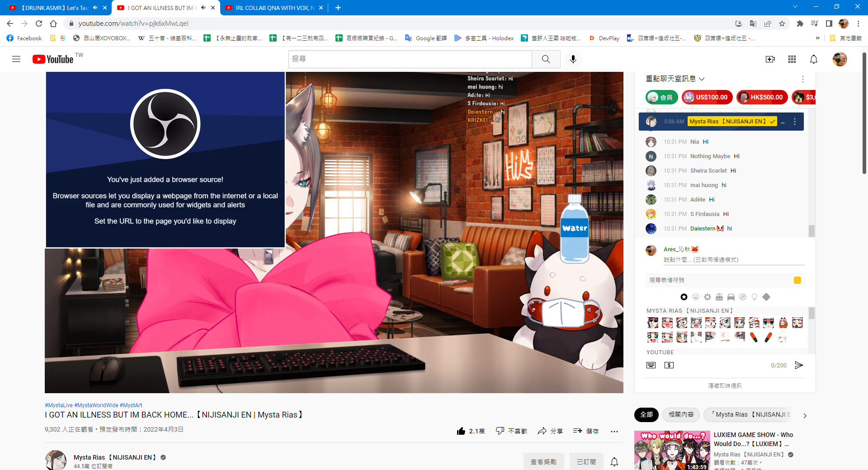Screen dimensions: 868x470
Task: Open the notifications bell in header
Action: [x=814, y=59]
